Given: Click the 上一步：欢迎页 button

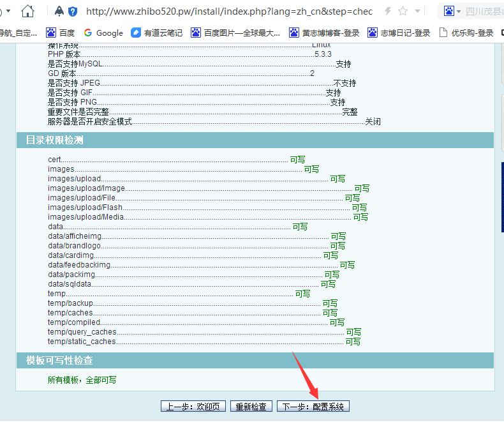Looking at the screenshot, I should click(x=193, y=406).
